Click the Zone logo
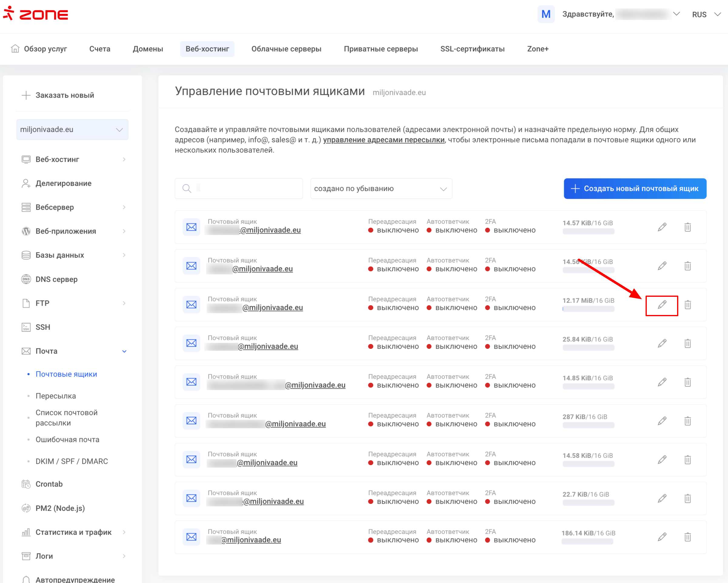The image size is (728, 583). 36,14
